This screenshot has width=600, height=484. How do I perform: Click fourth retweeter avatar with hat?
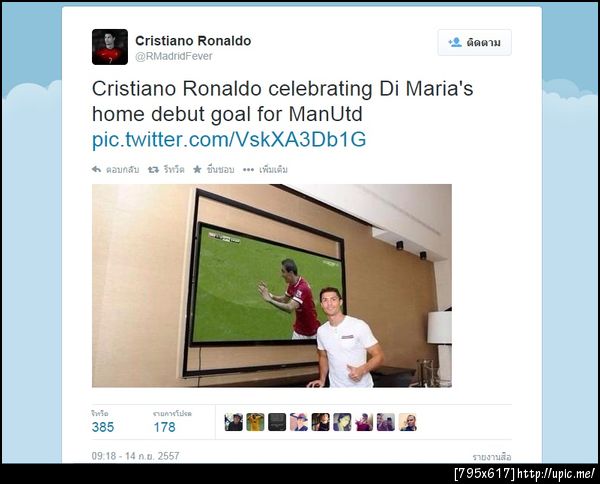tap(299, 422)
